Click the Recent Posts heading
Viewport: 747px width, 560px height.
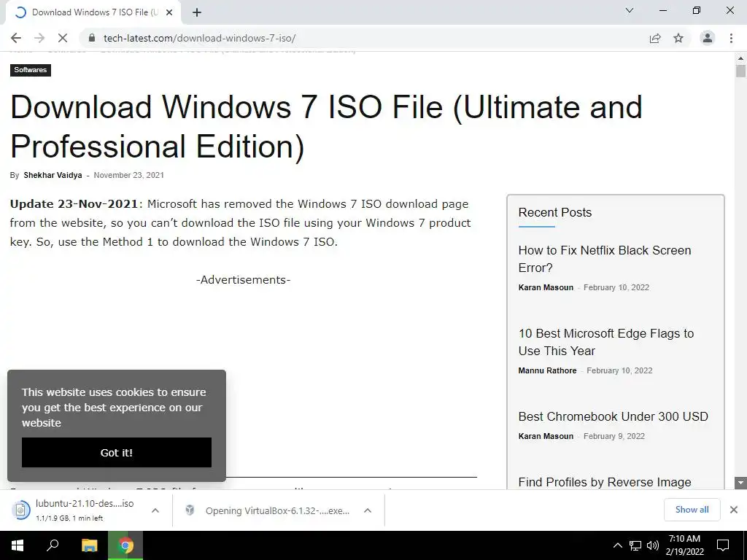(555, 212)
